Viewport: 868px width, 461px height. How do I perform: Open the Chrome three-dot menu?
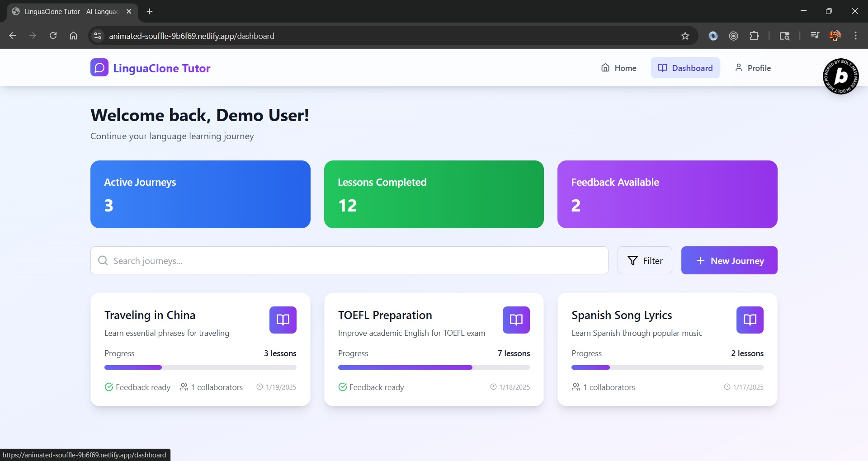click(855, 36)
